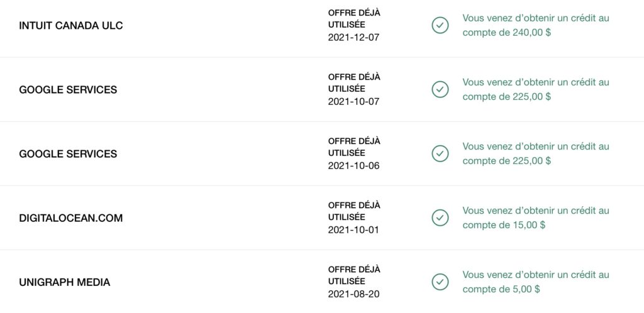Viewport: 644px width, 313px height.
Task: Click the 240,00 $ credit message
Action: [536, 25]
